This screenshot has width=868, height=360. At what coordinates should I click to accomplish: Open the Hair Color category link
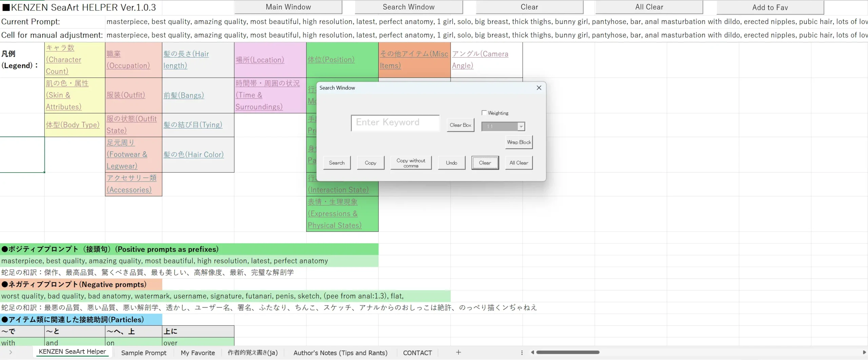point(194,155)
